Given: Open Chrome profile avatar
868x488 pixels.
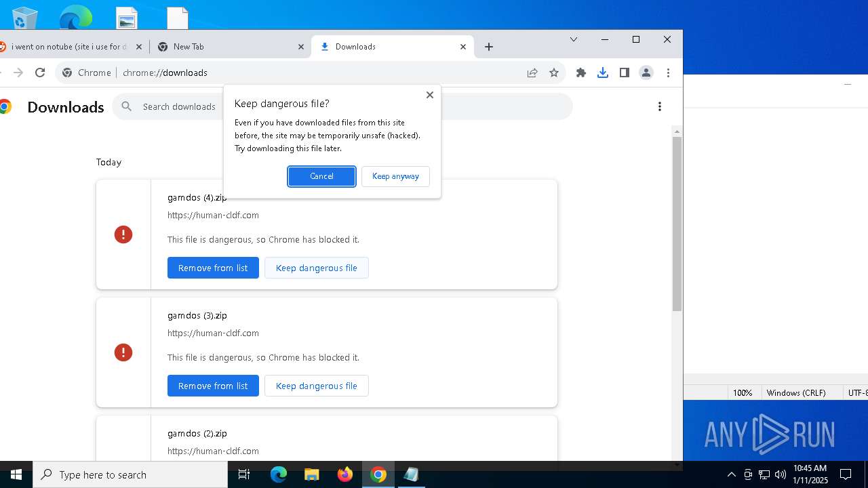Looking at the screenshot, I should coord(646,73).
